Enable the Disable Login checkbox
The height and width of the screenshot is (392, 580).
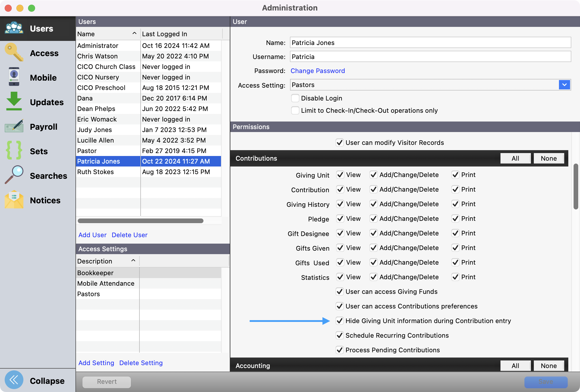point(295,98)
